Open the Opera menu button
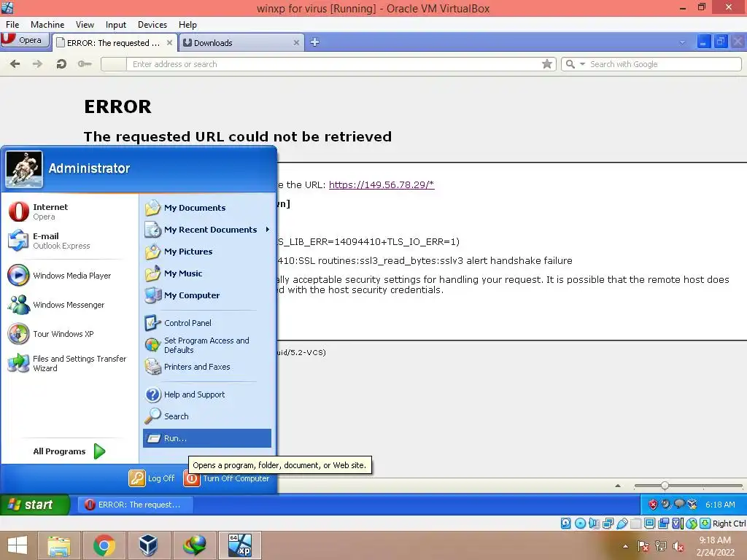Screen dimensions: 747x560 pos(25,40)
